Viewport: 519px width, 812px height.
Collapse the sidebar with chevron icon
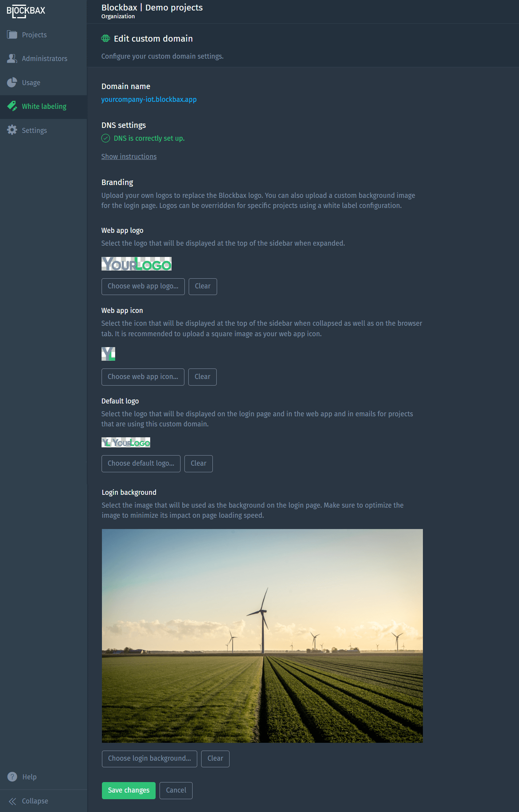click(x=12, y=801)
